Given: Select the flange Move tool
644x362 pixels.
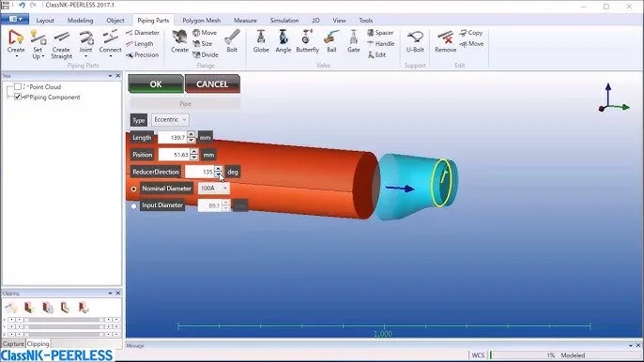Looking at the screenshot, I should (205, 33).
